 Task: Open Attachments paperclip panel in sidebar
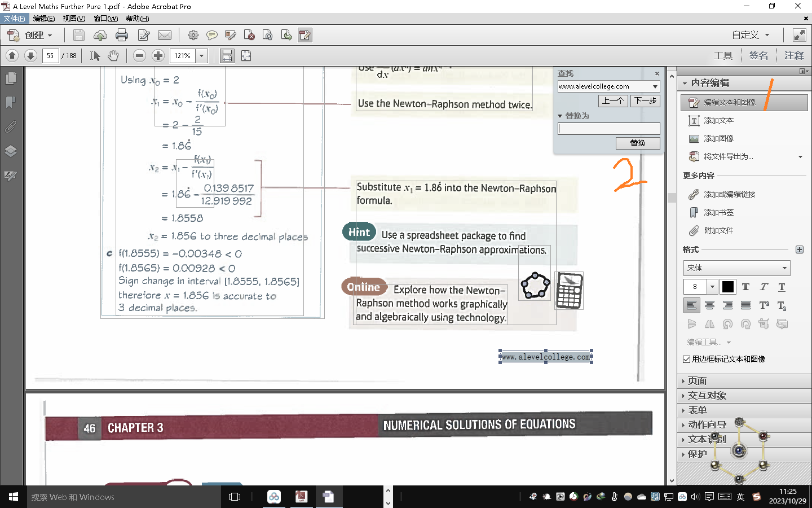[x=11, y=126]
